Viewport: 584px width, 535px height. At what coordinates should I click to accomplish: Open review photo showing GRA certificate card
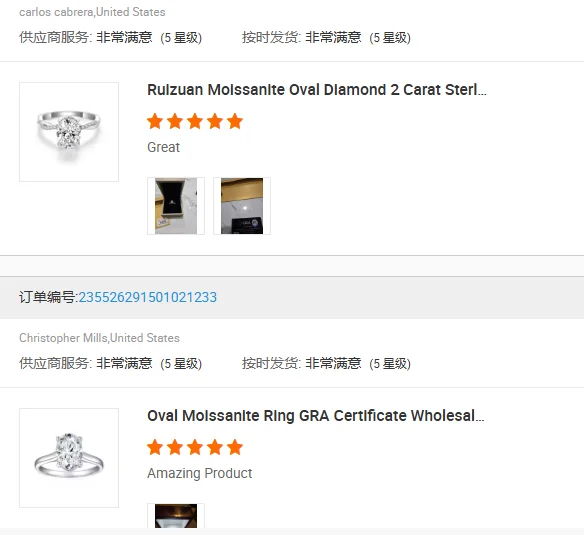[242, 206]
